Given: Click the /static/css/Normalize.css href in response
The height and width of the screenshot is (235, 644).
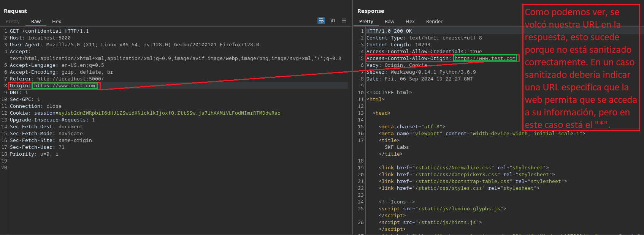Looking at the screenshot, I should 454,168.
